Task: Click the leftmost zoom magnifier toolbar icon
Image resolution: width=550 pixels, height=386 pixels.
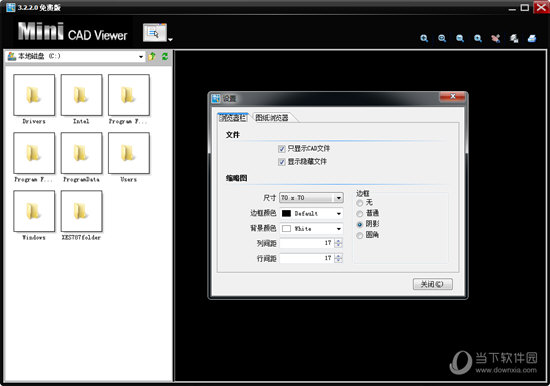Action: tap(424, 39)
